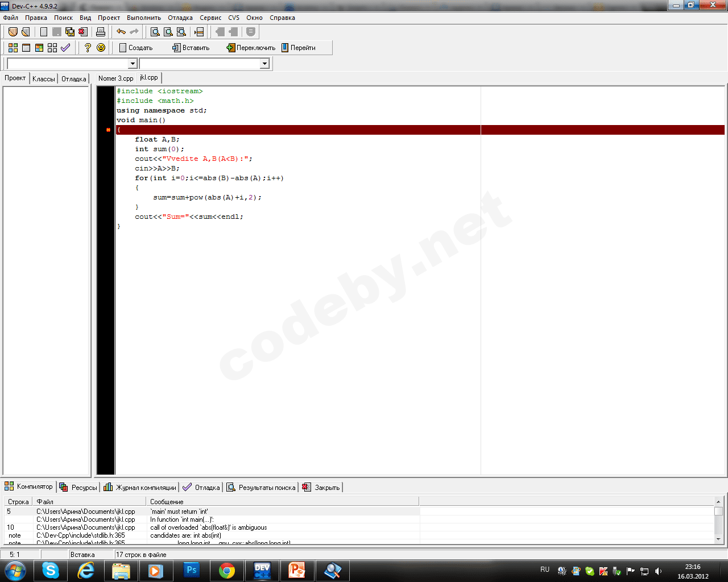728x582 pixels.
Task: Open the first class browser dropdown
Action: pos(133,64)
